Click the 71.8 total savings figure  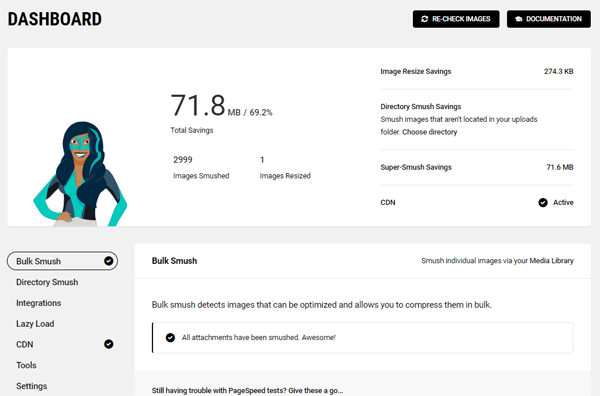click(198, 105)
